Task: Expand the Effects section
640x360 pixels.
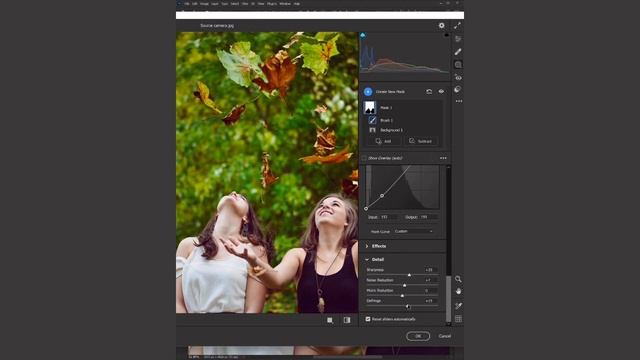Action: (x=367, y=246)
